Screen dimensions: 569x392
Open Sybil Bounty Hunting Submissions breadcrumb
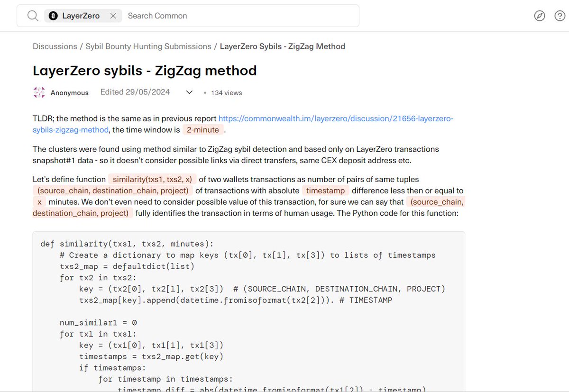point(148,46)
